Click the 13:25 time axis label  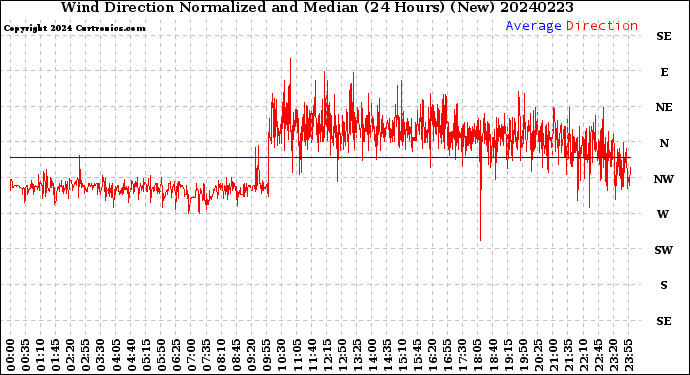(357, 355)
